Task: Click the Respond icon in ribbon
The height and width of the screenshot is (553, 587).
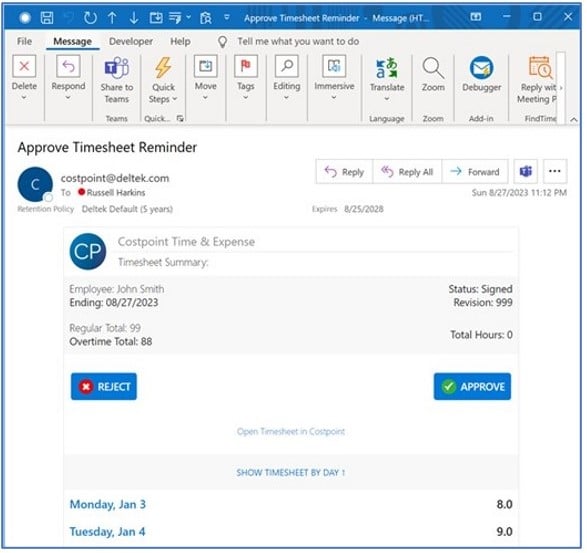Action: click(68, 66)
